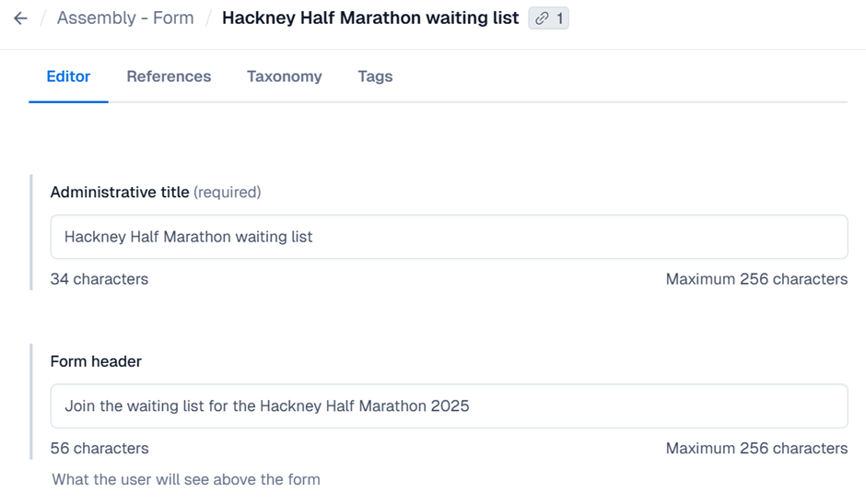Open the Tags tab
This screenshot has height=504, width=866.
click(x=375, y=76)
